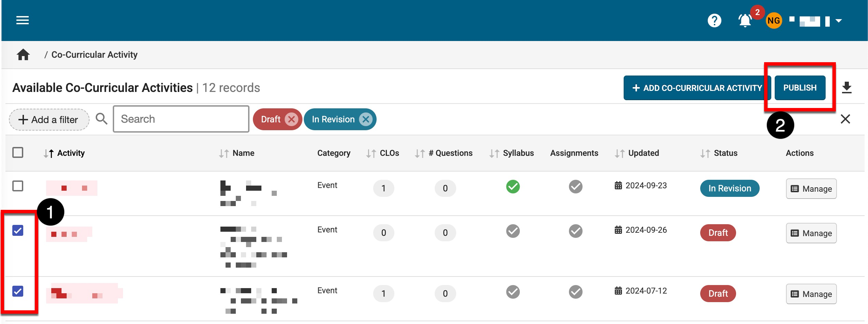Remove the Draft filter chip
The width and height of the screenshot is (868, 324).
pyautogui.click(x=291, y=119)
